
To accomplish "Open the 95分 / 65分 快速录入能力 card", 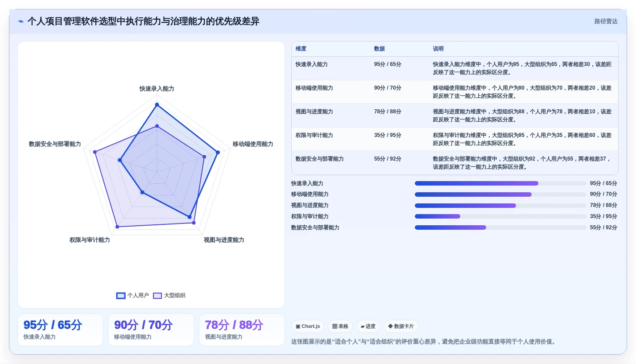I will pyautogui.click(x=60, y=330).
